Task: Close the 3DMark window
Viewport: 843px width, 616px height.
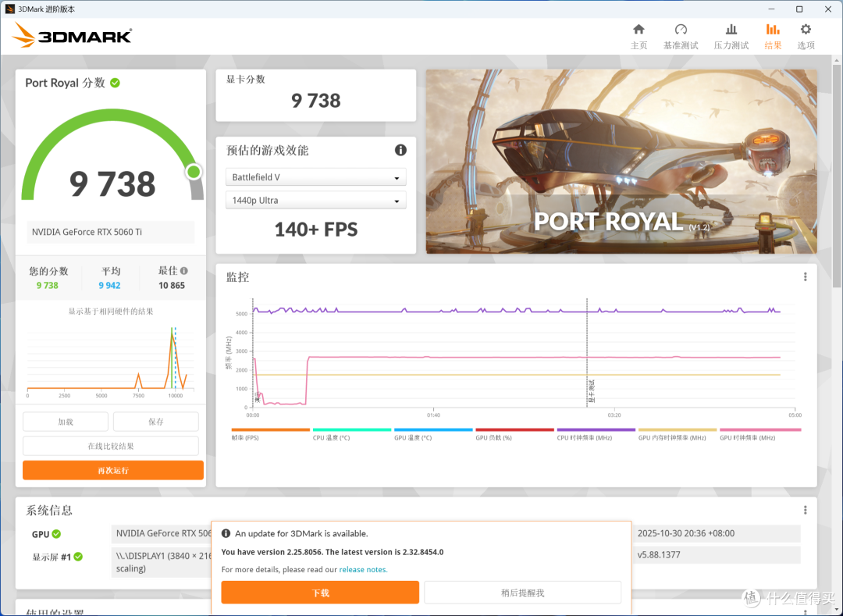Action: 828,9
